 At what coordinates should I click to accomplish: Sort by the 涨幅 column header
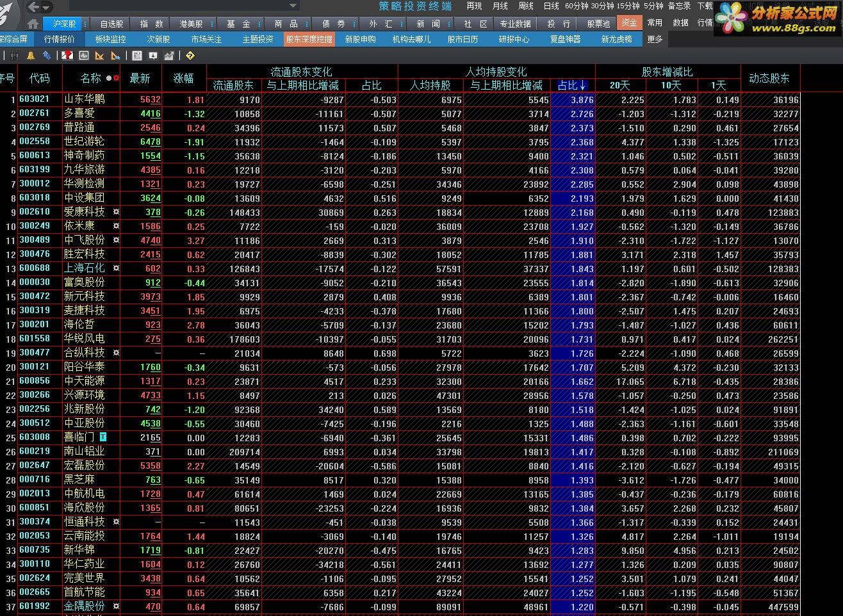click(184, 78)
